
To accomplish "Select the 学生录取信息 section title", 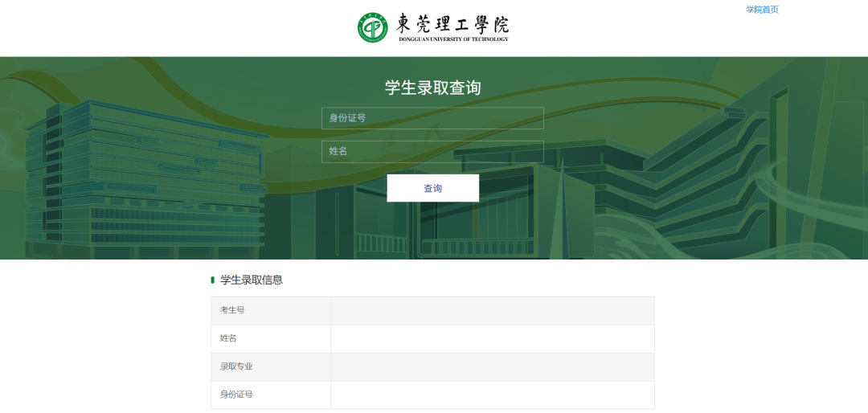I will pyautogui.click(x=252, y=280).
